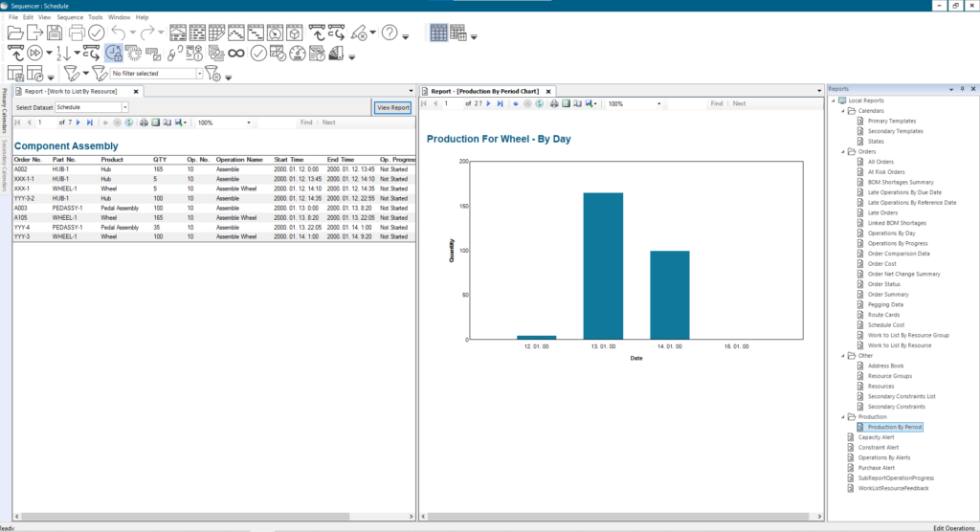Select 'Late Orders' in the Reports list
This screenshot has height=532, width=980.
click(x=882, y=212)
